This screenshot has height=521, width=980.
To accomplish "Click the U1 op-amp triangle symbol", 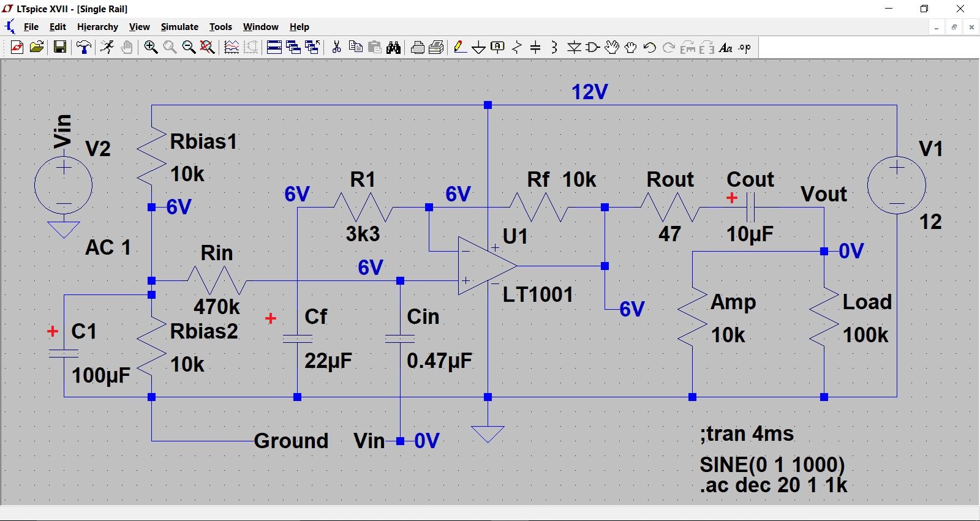I will (x=488, y=266).
